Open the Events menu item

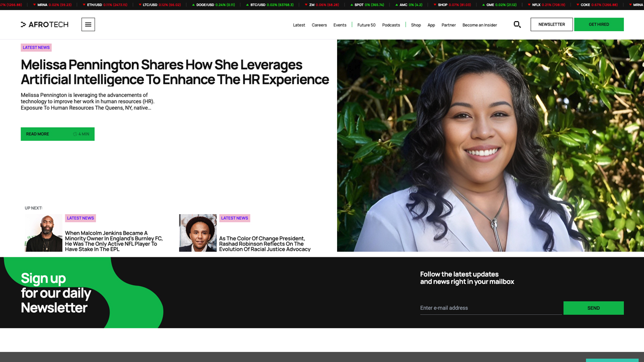340,25
